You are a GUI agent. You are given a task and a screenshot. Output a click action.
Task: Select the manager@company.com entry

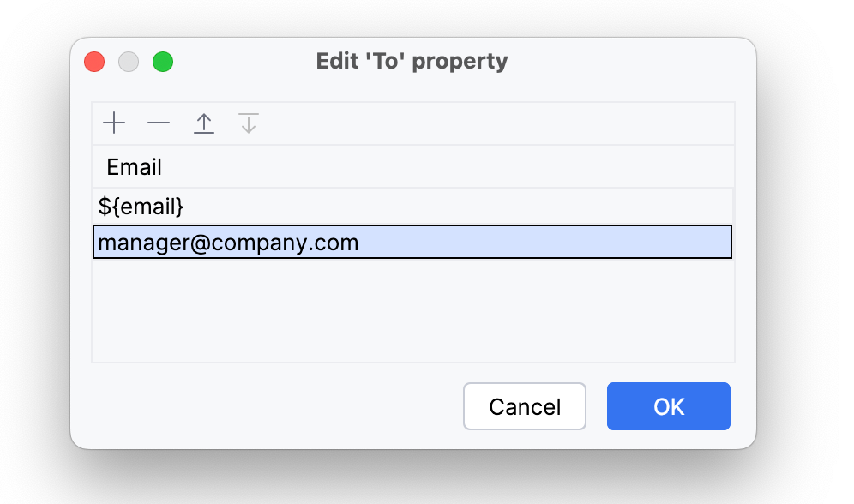pos(228,243)
